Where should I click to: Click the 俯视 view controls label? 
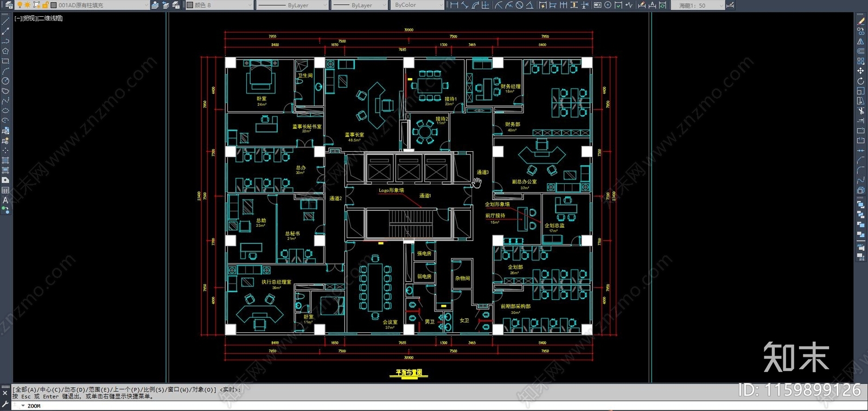pyautogui.click(x=29, y=18)
